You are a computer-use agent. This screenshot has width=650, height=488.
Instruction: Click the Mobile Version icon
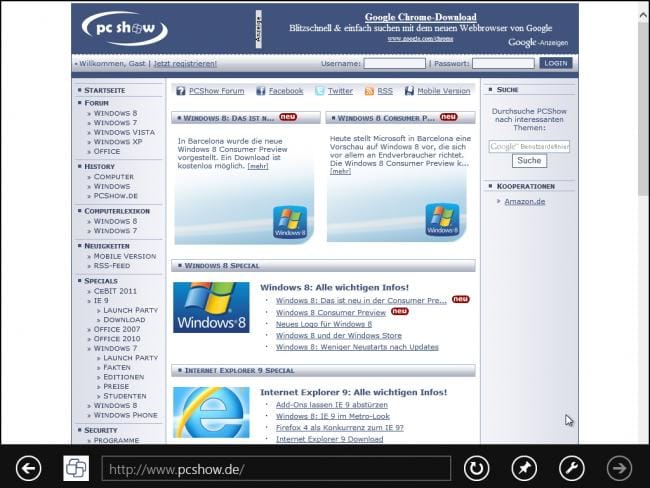pyautogui.click(x=409, y=91)
